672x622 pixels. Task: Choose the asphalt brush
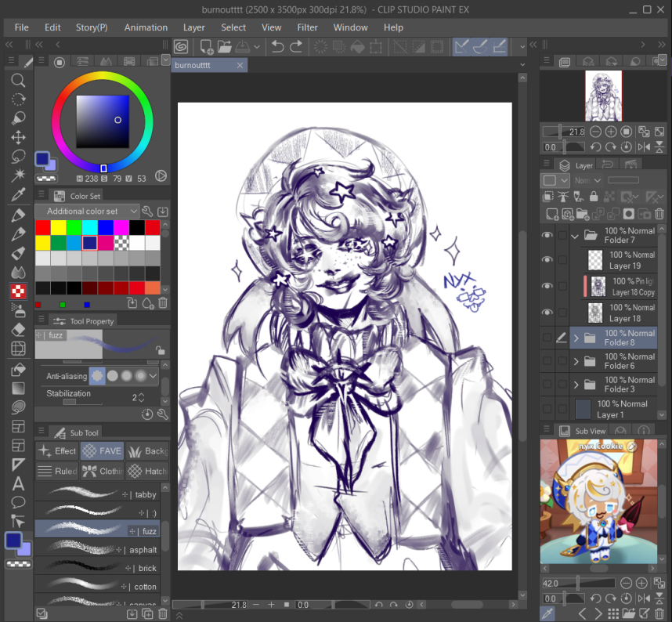97,550
